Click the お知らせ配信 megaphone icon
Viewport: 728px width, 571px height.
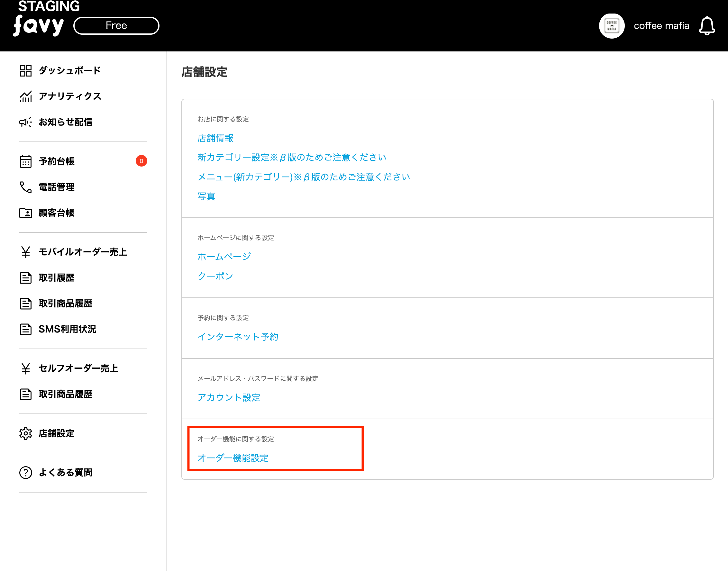coord(25,122)
